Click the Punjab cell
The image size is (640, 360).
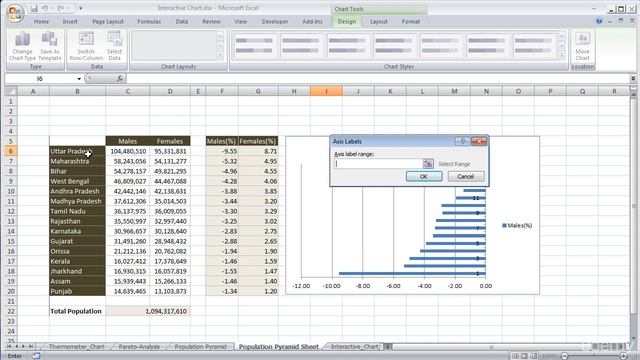coord(77,291)
